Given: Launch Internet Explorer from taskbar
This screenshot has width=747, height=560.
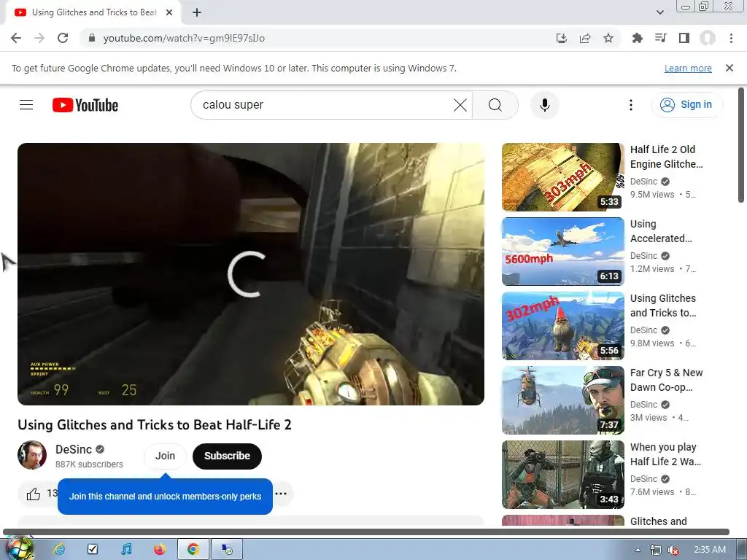Looking at the screenshot, I should click(59, 549).
